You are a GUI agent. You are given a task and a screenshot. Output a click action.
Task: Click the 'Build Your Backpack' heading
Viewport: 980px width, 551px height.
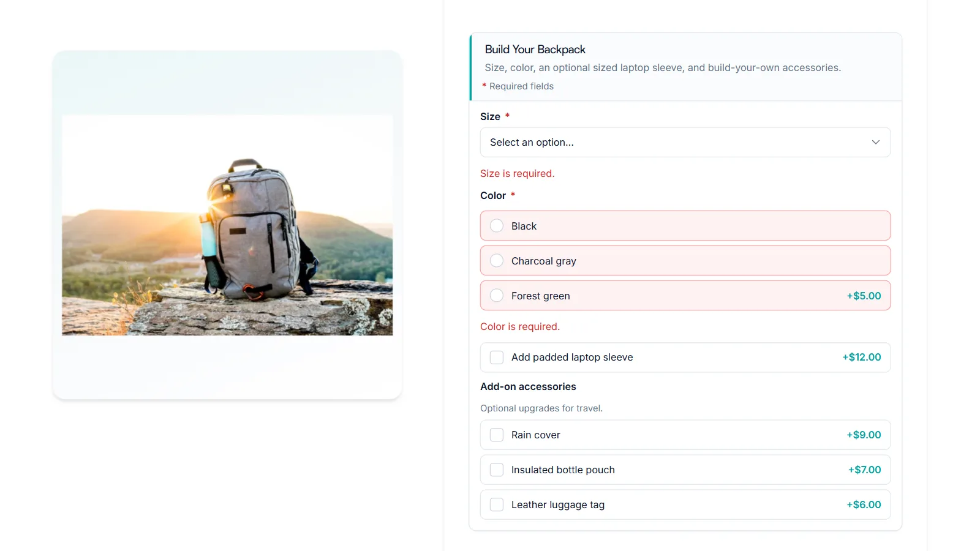[535, 50]
